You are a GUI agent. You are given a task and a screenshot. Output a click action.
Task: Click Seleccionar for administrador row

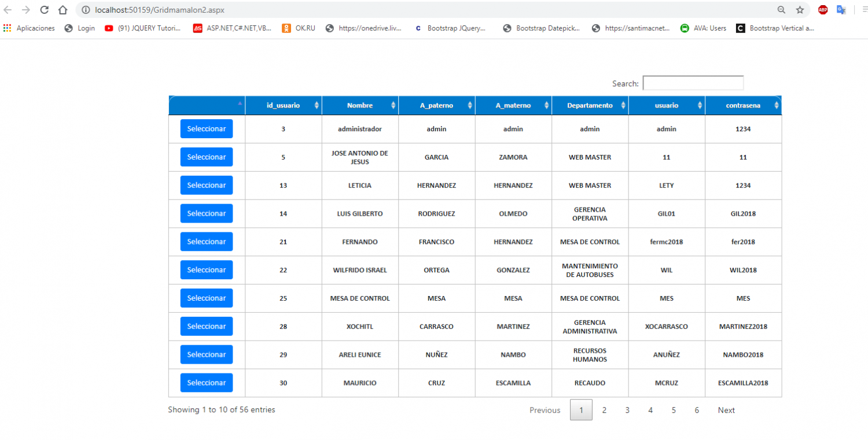click(x=207, y=129)
